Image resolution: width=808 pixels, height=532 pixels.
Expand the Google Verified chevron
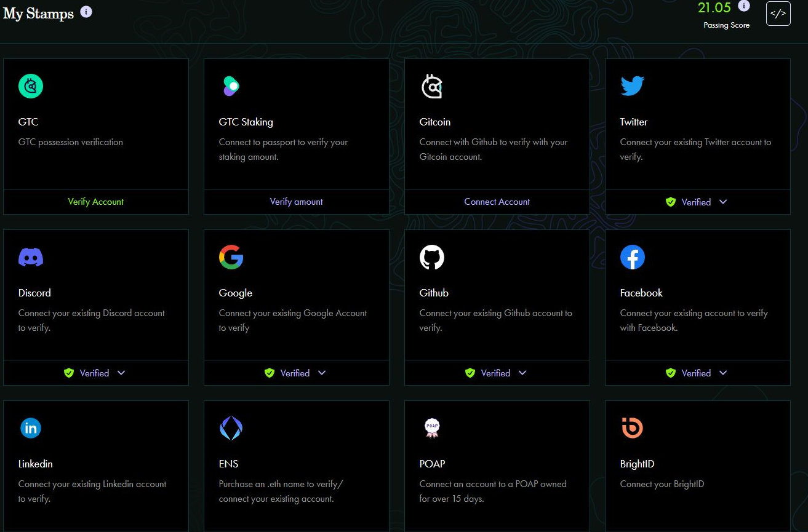point(322,373)
